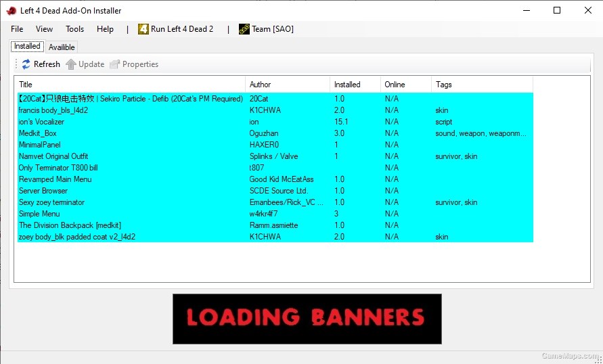The width and height of the screenshot is (603, 364).
Task: Click the Tags column header
Action: pos(481,85)
